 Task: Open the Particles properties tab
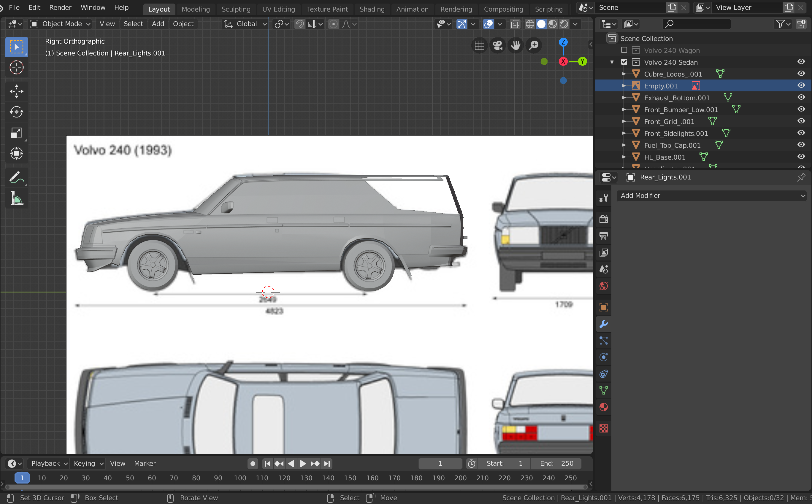point(604,341)
